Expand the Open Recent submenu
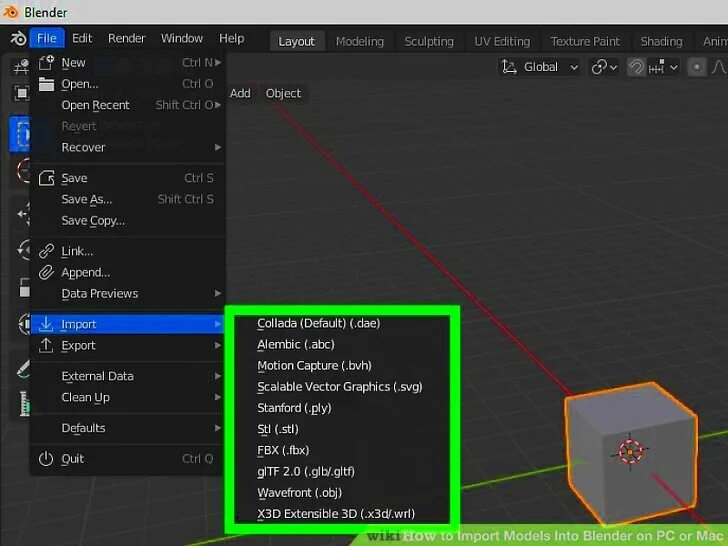 [128, 105]
